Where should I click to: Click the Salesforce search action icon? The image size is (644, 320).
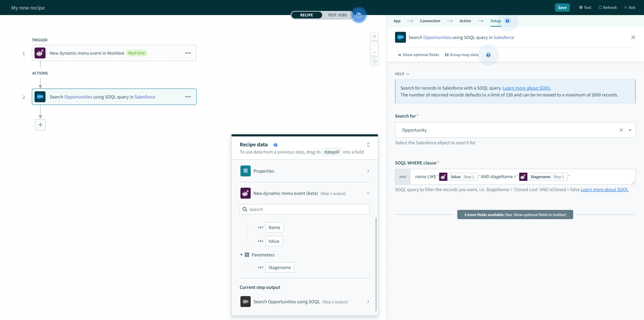tap(40, 97)
